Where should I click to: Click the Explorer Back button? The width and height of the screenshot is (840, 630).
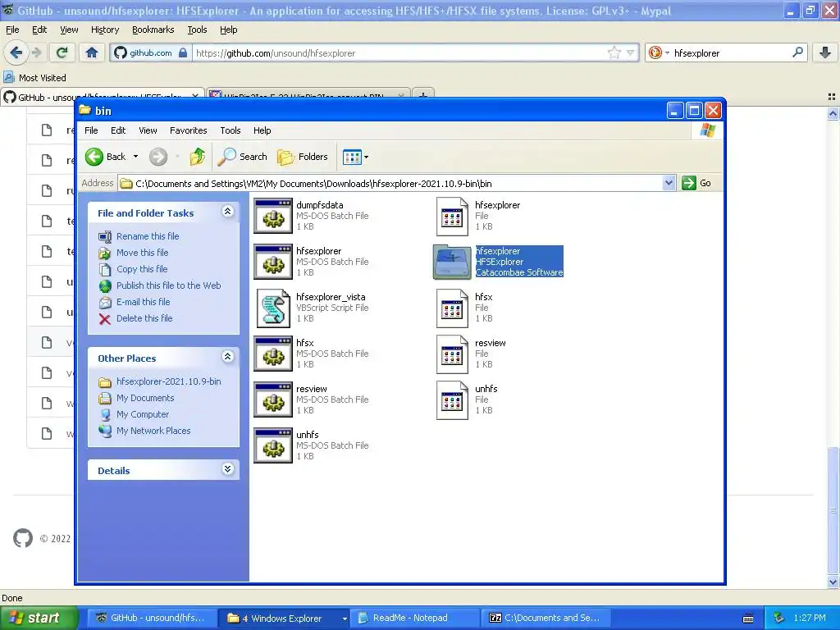click(x=106, y=157)
